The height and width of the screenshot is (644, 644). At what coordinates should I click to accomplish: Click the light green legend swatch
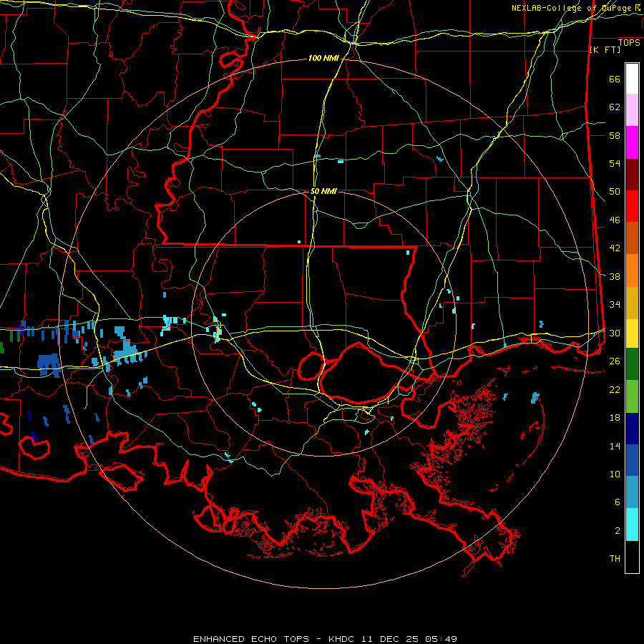pyautogui.click(x=632, y=396)
